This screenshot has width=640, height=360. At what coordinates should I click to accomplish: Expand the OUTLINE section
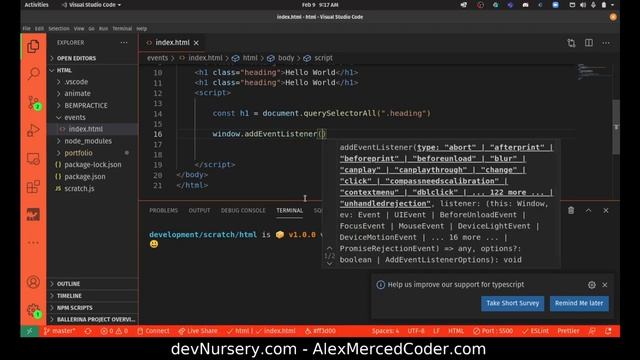tap(92, 284)
